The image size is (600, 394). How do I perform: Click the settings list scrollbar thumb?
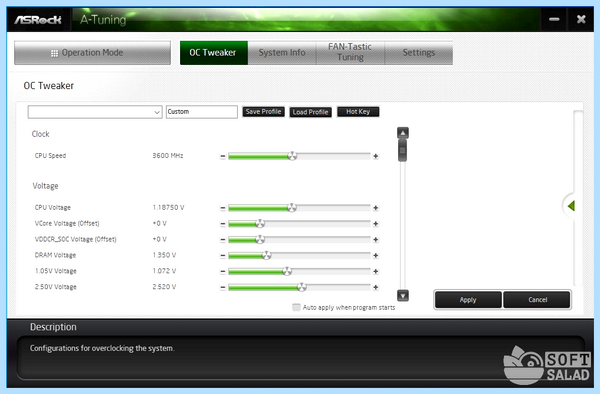click(x=403, y=150)
